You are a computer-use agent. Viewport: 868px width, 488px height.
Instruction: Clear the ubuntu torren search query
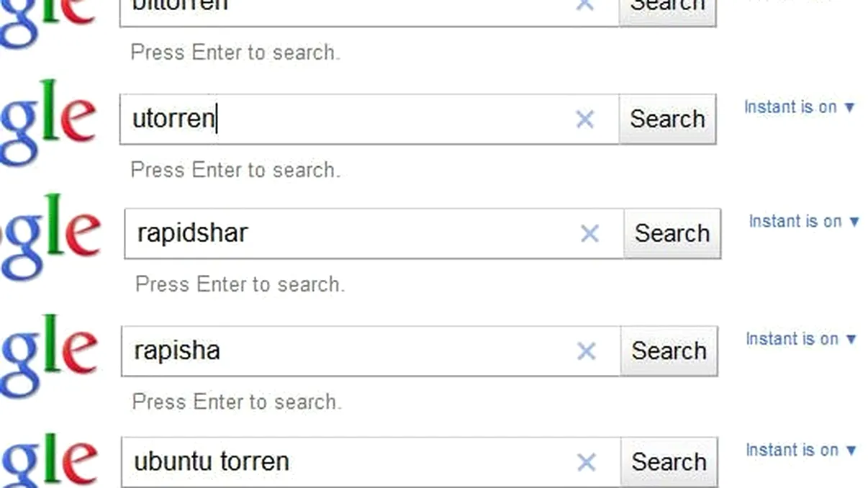587,461
